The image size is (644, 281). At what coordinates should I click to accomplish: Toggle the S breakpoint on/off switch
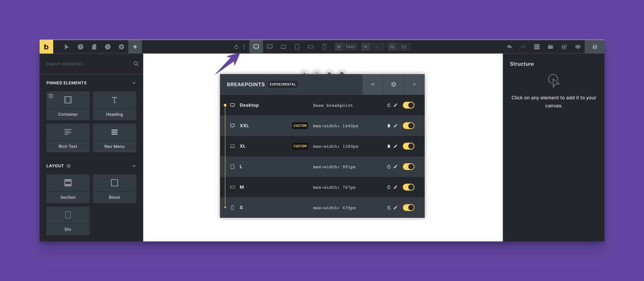click(x=409, y=208)
